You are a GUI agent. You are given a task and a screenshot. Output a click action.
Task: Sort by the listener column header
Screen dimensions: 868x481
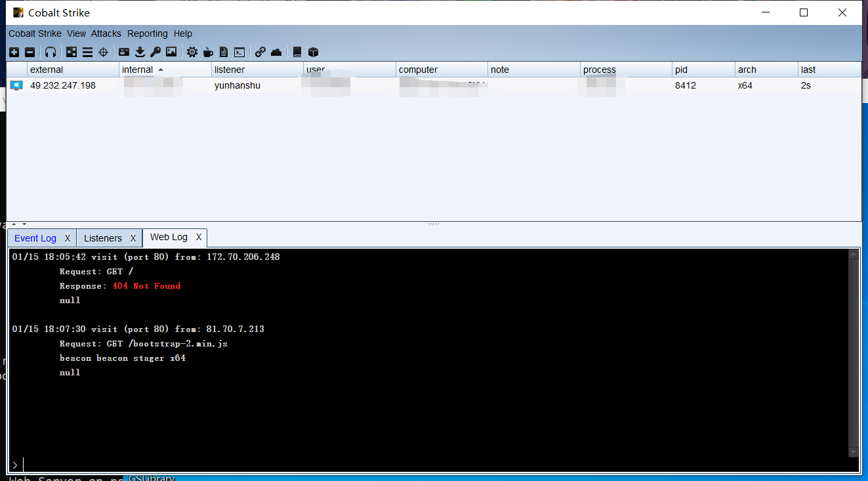pos(258,70)
